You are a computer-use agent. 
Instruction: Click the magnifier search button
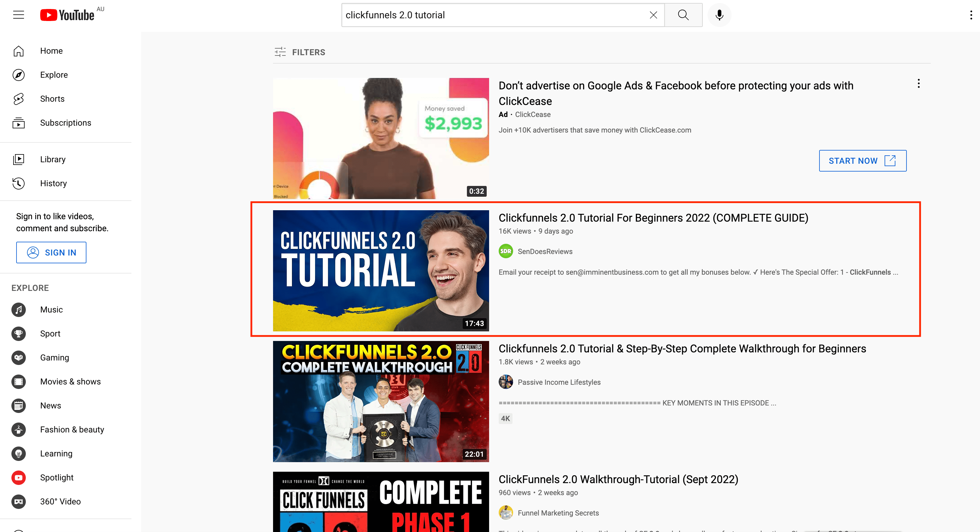(x=683, y=15)
